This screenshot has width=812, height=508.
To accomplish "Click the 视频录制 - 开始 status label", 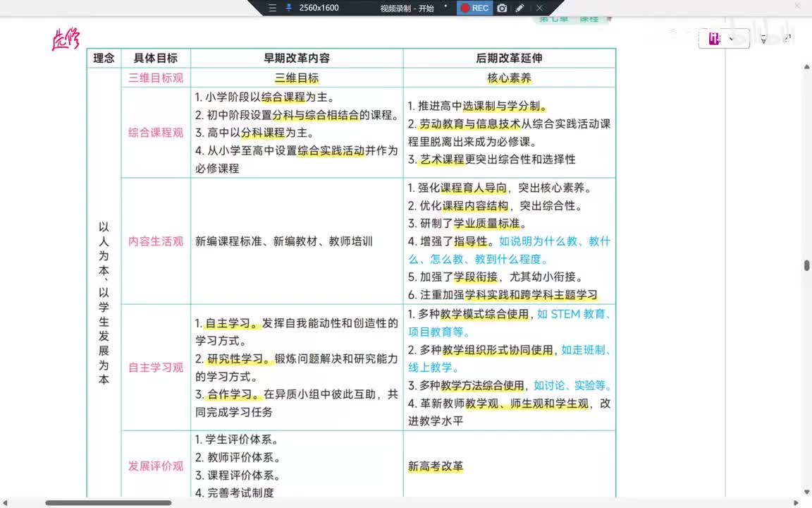I will pyautogui.click(x=407, y=8).
